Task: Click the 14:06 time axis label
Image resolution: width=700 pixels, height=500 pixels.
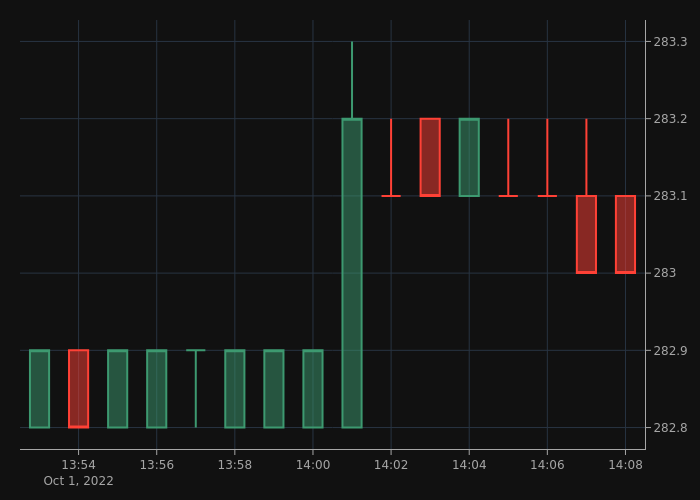Action: [x=547, y=465]
